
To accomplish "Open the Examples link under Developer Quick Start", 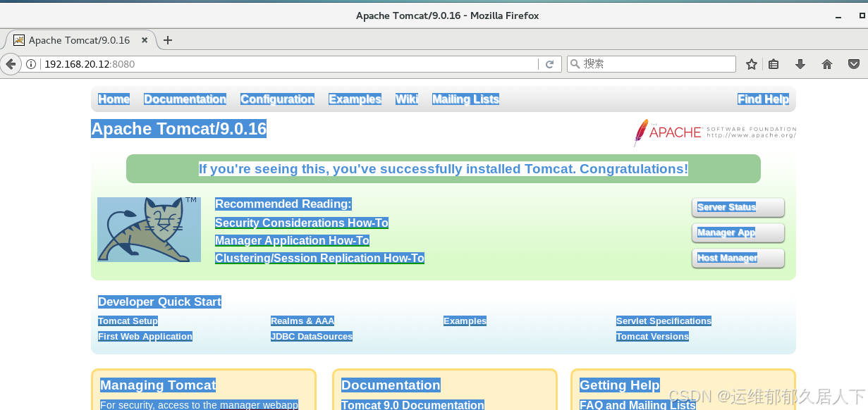I will click(465, 321).
